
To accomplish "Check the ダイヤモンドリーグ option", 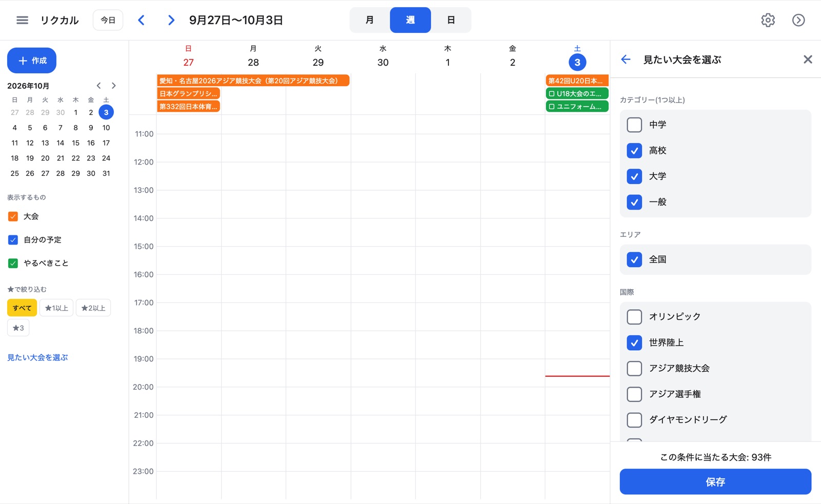I will [634, 420].
